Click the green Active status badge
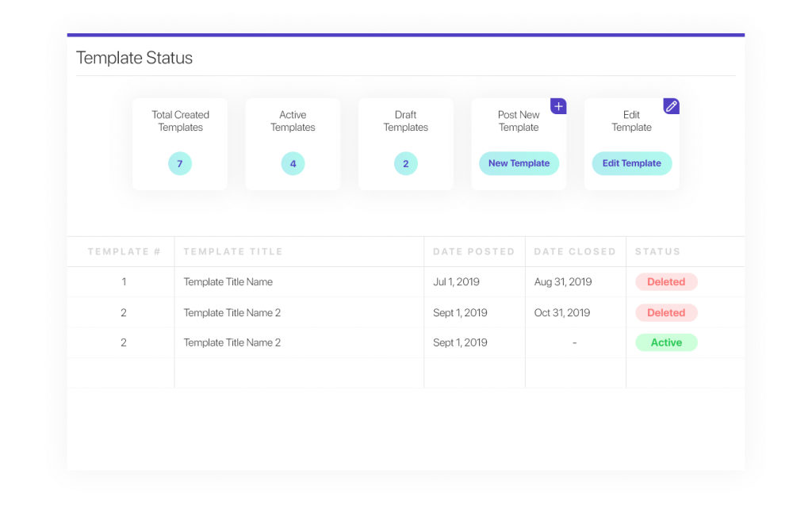This screenshot has height=531, width=812. click(666, 343)
